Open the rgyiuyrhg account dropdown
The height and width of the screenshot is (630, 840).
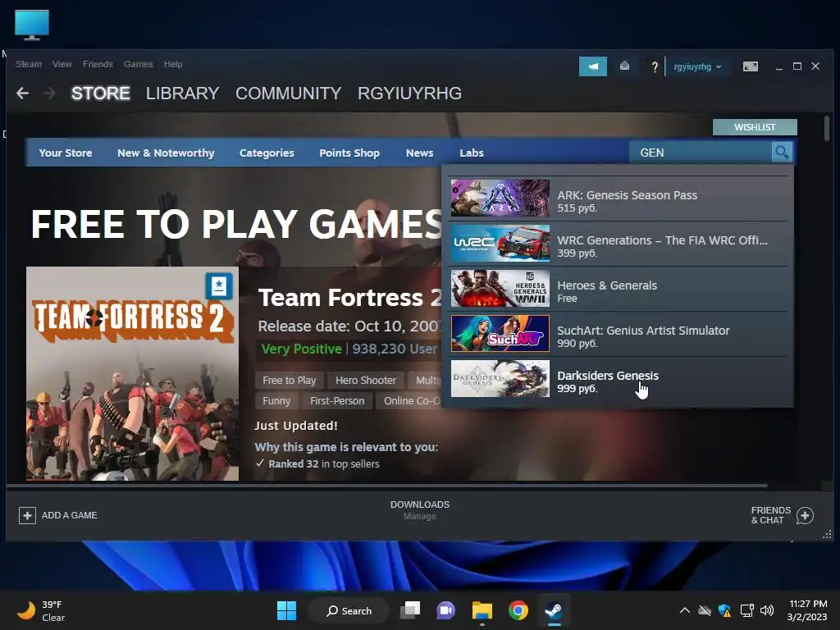point(697,66)
